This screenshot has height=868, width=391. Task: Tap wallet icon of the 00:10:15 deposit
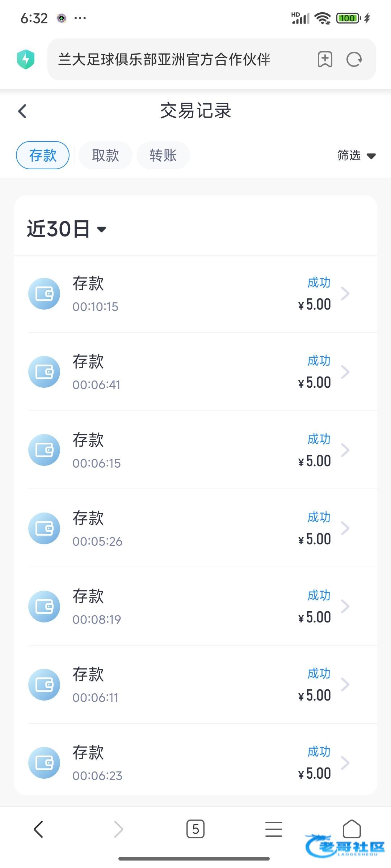[x=44, y=294]
